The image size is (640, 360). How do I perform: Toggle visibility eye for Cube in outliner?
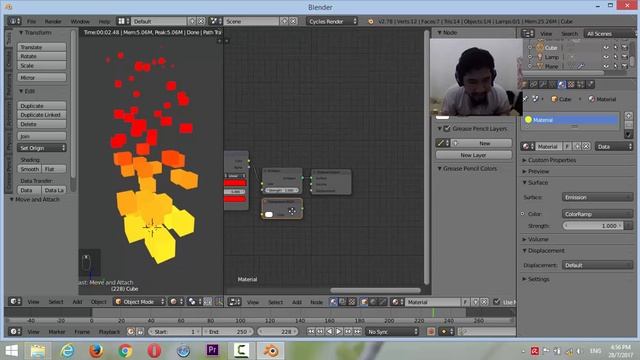tap(606, 48)
